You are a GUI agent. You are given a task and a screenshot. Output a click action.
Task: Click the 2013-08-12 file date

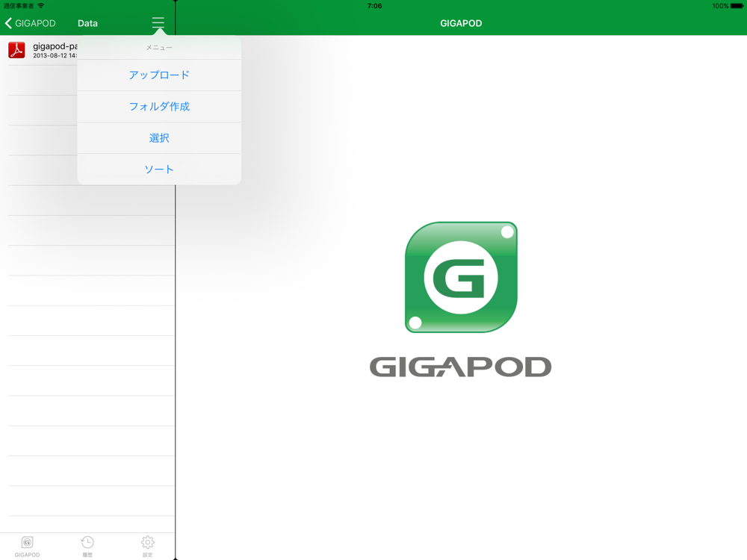[x=55, y=56]
